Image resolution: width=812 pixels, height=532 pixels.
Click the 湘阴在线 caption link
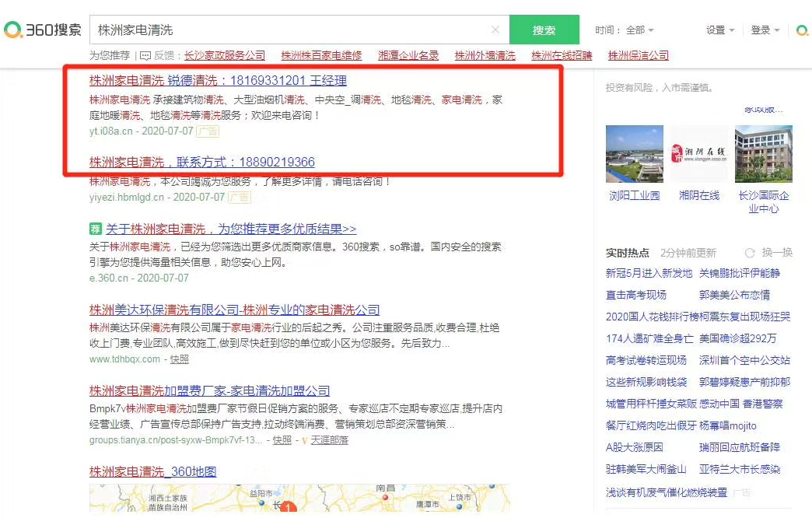(x=699, y=195)
